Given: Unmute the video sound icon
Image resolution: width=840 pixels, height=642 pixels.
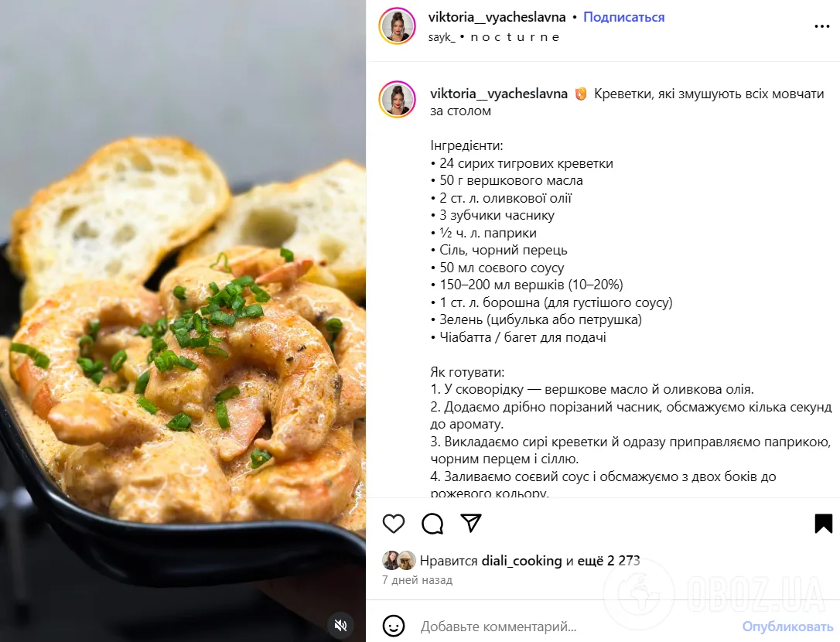Looking at the screenshot, I should point(340,625).
